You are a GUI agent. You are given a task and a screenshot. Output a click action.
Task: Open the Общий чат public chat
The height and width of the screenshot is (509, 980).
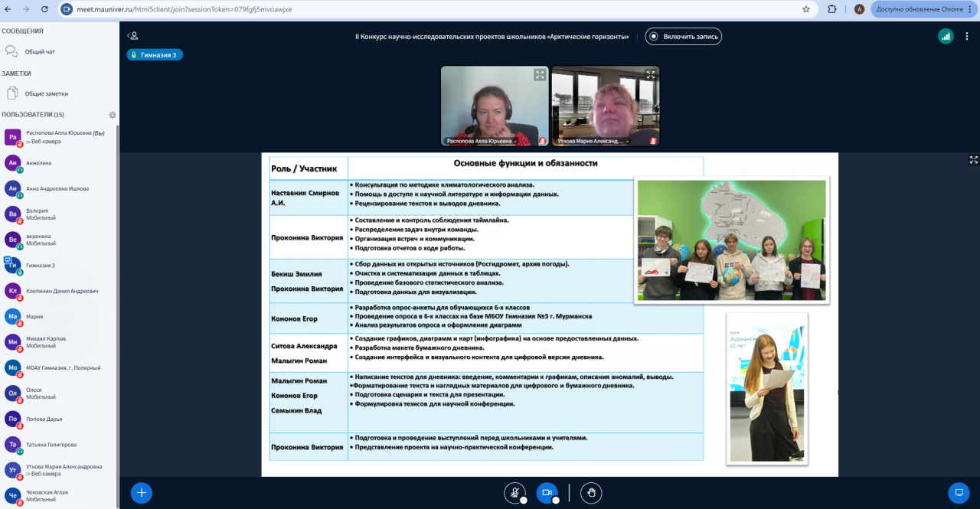[40, 52]
